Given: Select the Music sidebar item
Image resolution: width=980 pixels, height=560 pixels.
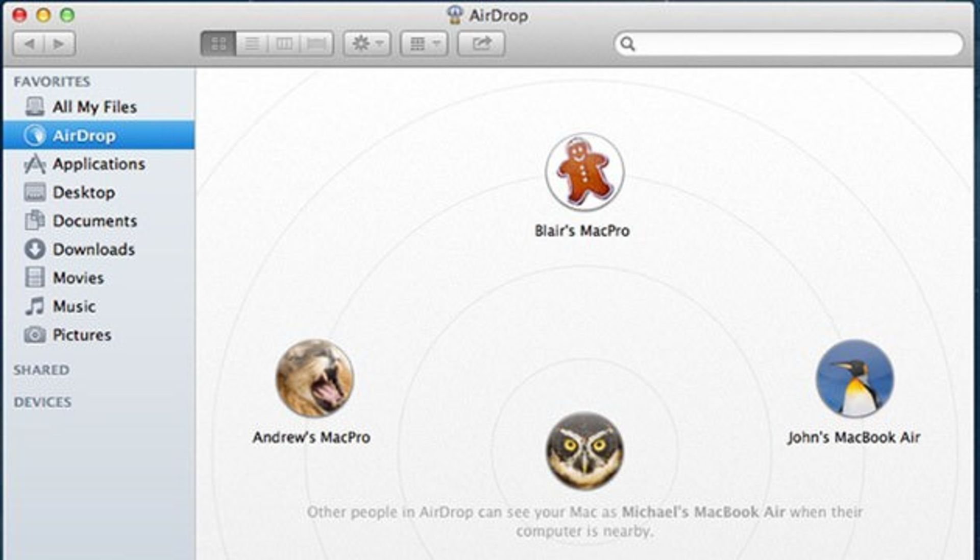Looking at the screenshot, I should coord(74,306).
